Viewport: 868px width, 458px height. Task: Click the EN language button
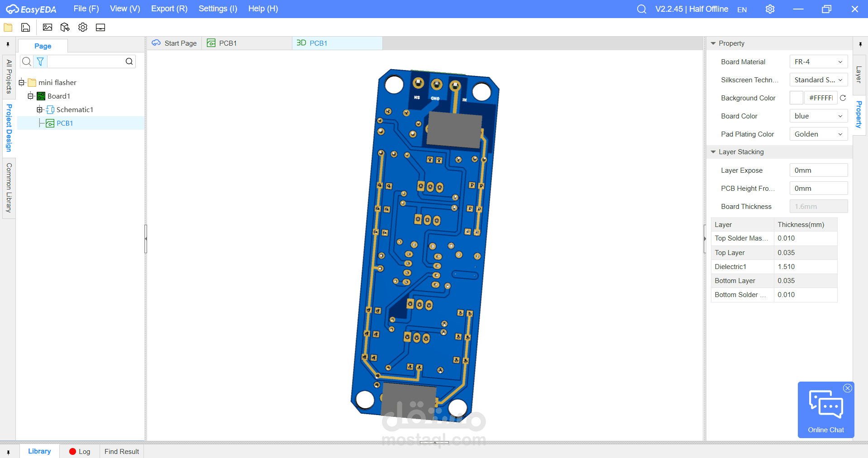pos(742,9)
